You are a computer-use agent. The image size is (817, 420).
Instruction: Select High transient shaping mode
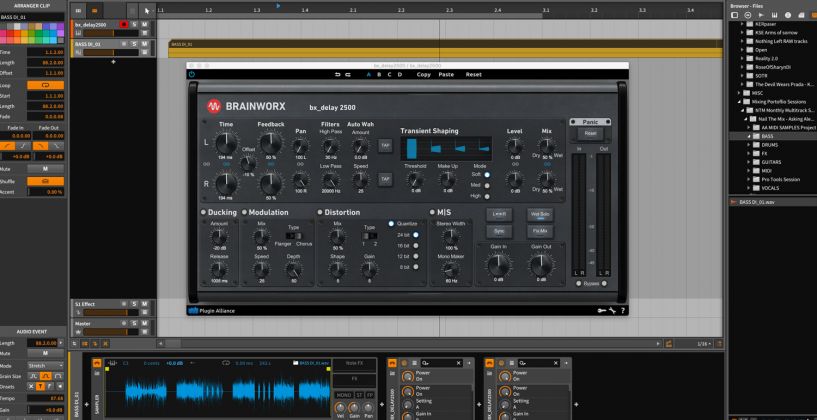(x=487, y=196)
